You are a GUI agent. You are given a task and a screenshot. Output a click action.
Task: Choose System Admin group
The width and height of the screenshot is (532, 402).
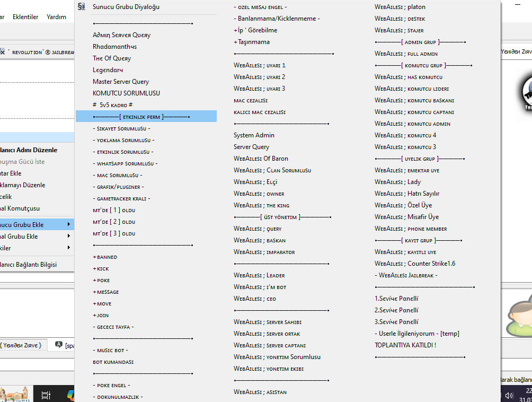[x=254, y=135]
